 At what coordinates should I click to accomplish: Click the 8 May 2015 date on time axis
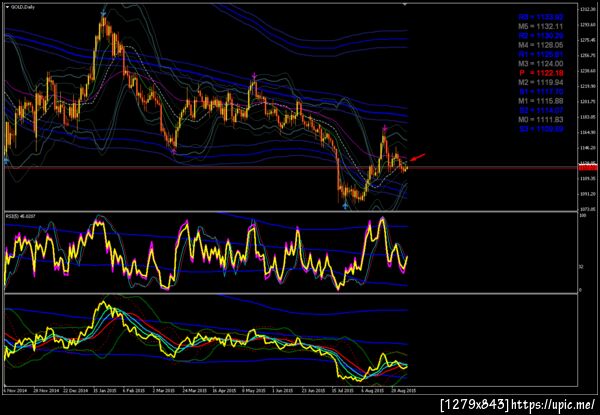click(x=254, y=391)
